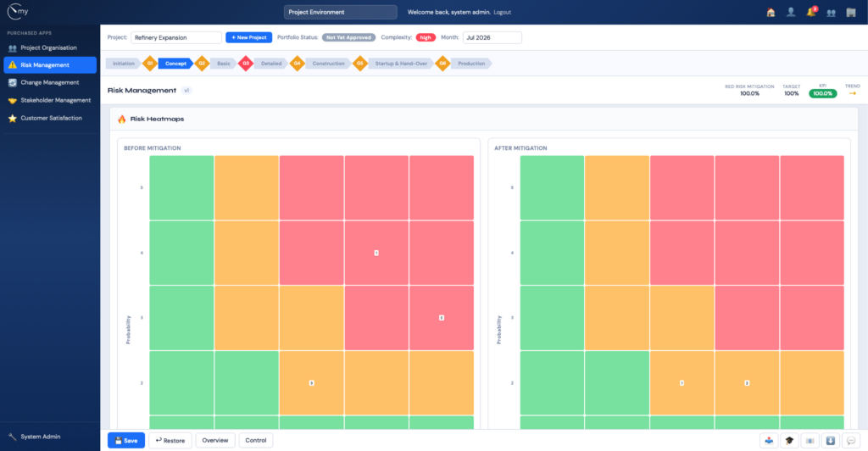
Task: Click the Save button
Action: [x=126, y=441]
